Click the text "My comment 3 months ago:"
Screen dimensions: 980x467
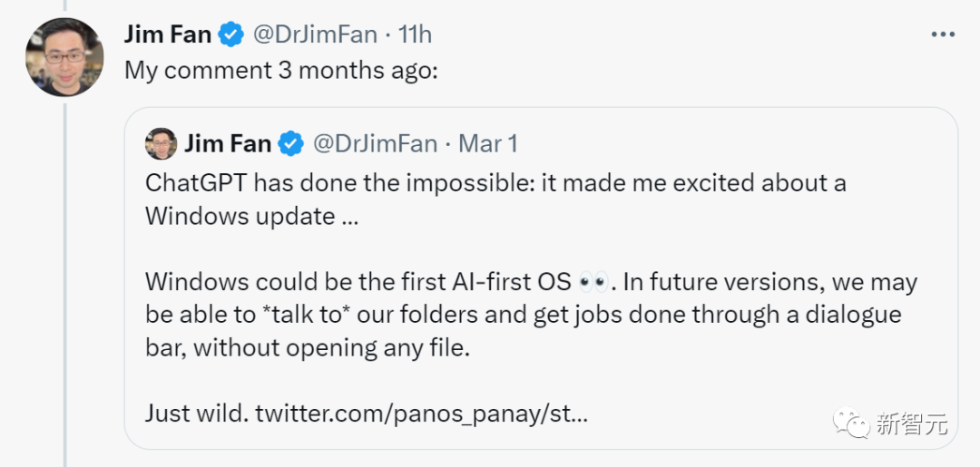point(281,70)
